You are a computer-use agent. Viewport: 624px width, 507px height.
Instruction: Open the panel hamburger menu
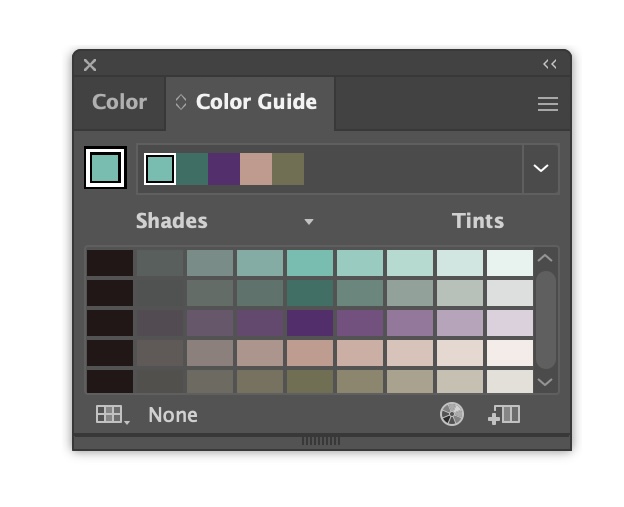(x=548, y=104)
